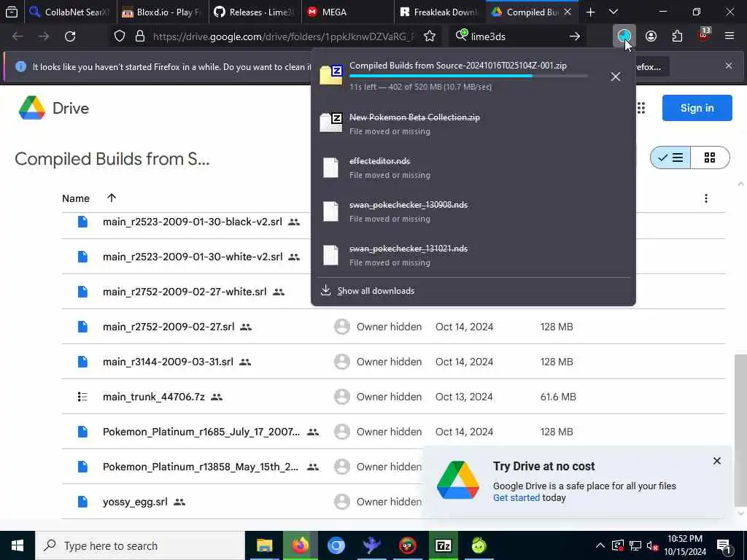This screenshot has width=747, height=560.
Task: Open Lime3DS emulator taskbar icon
Action: pos(479,545)
